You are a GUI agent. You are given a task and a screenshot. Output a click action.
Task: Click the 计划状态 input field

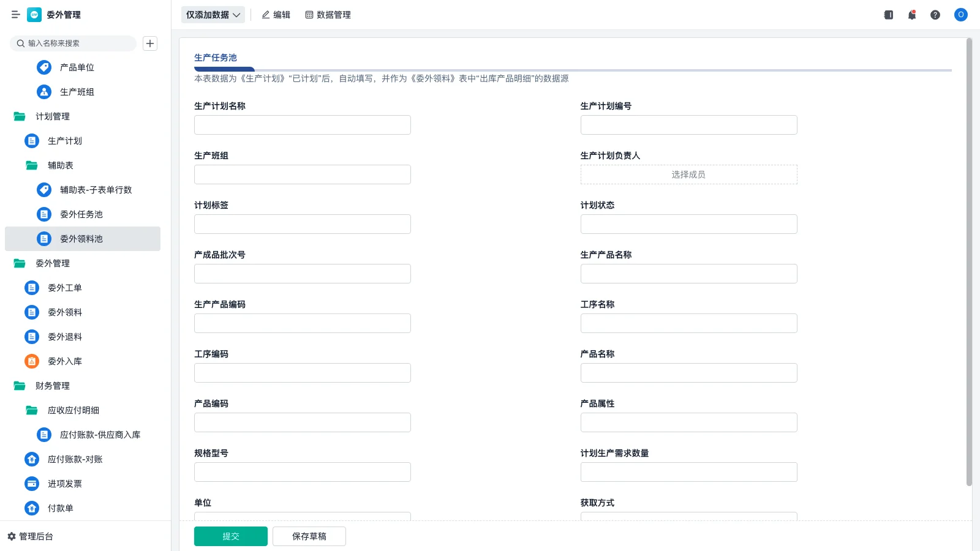[x=689, y=224]
